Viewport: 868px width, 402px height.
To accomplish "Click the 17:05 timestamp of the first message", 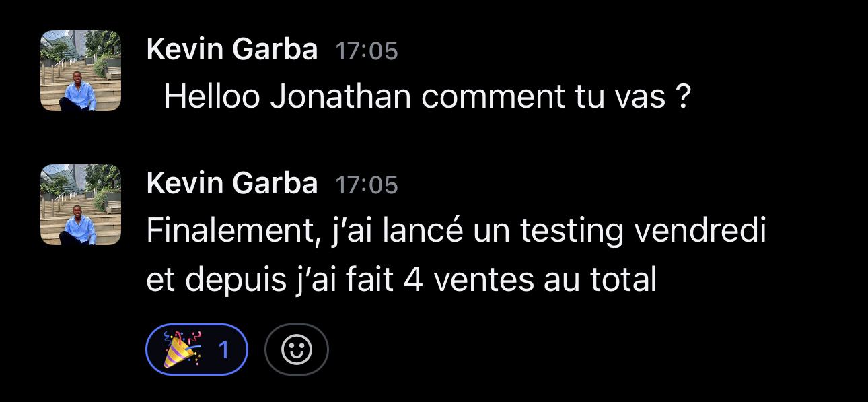I will coord(367,51).
